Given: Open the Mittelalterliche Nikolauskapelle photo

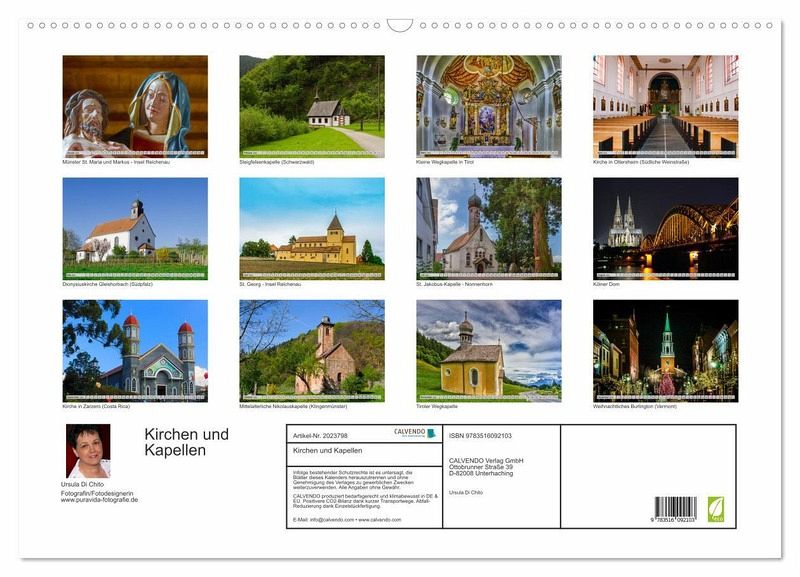Looking at the screenshot, I should click(311, 350).
